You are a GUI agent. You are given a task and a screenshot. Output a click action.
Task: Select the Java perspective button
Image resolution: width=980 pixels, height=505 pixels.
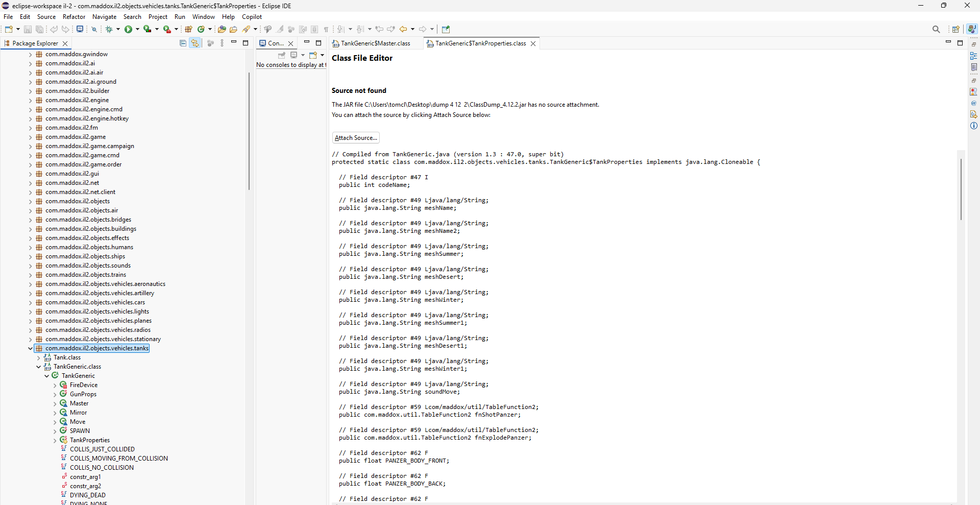click(x=972, y=29)
